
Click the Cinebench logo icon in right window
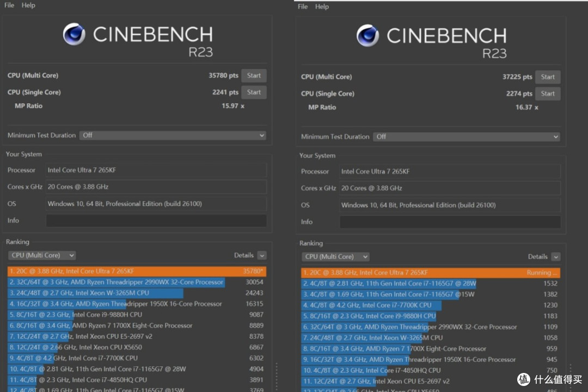tap(367, 35)
